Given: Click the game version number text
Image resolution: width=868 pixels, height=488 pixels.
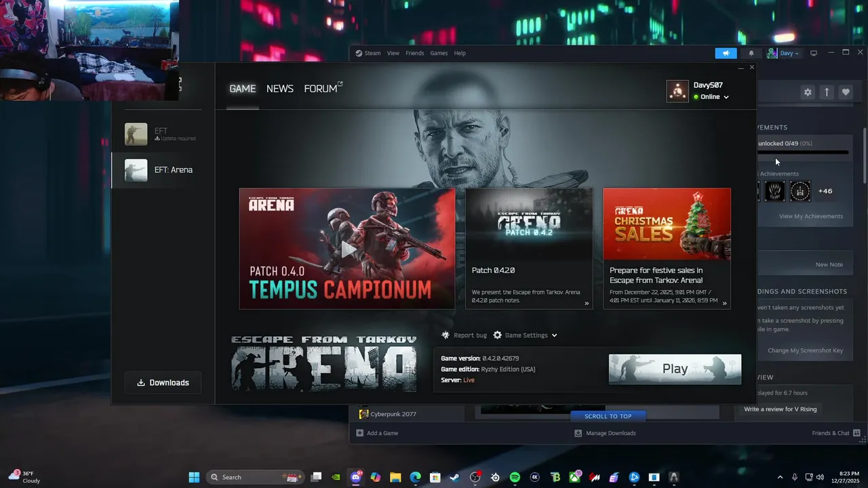Looking at the screenshot, I should [500, 358].
